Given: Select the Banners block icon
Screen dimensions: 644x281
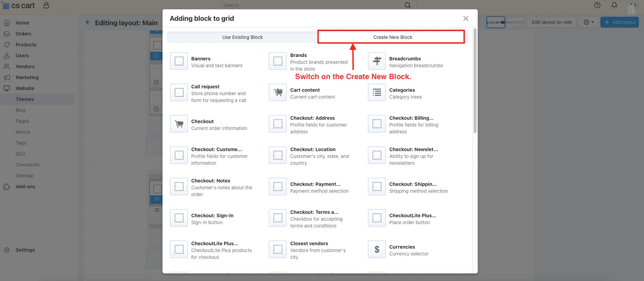Looking at the screenshot, I should [x=179, y=61].
